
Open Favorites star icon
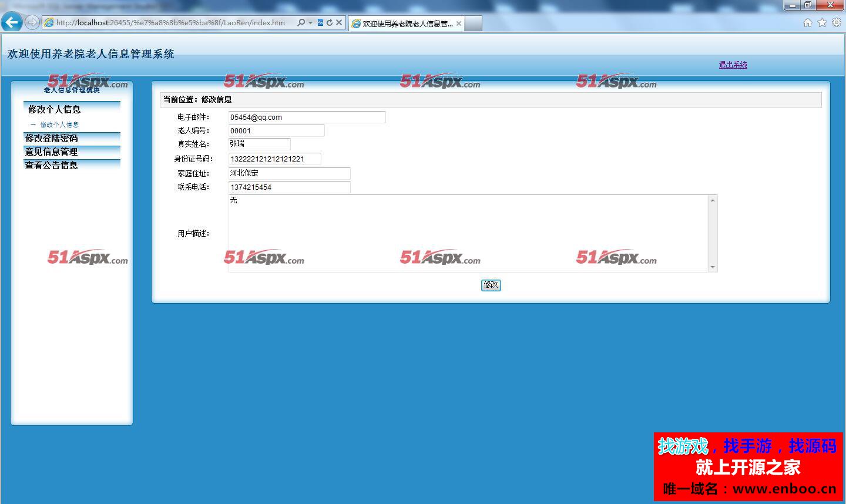(x=822, y=22)
